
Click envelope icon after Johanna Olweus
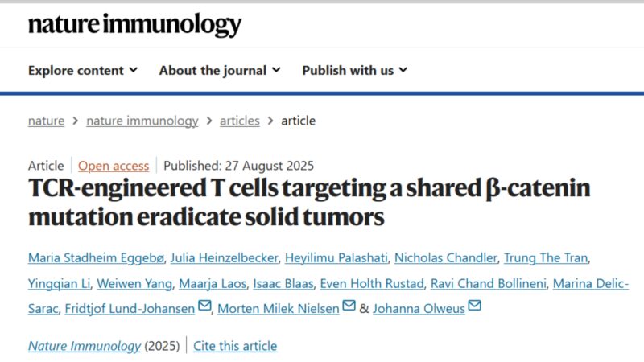(x=474, y=306)
